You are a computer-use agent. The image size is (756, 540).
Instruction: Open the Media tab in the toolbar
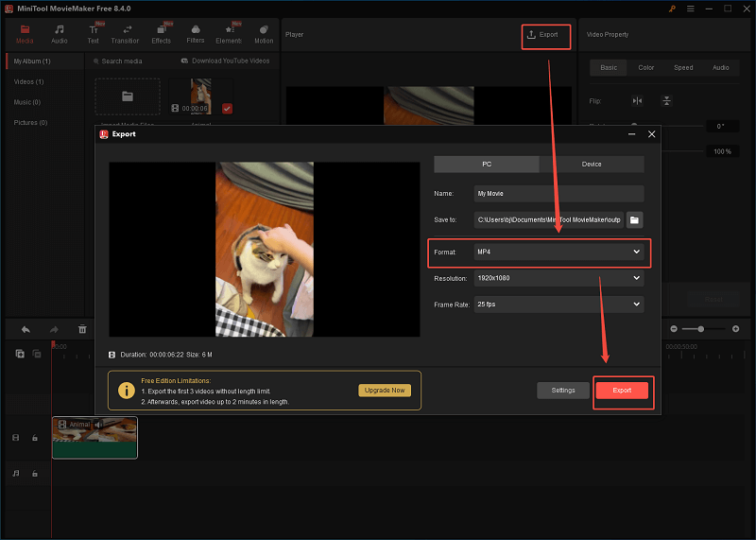point(25,34)
